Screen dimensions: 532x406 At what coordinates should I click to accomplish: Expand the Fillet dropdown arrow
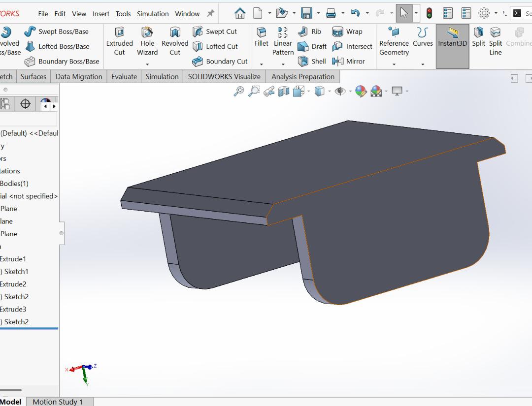click(x=261, y=64)
